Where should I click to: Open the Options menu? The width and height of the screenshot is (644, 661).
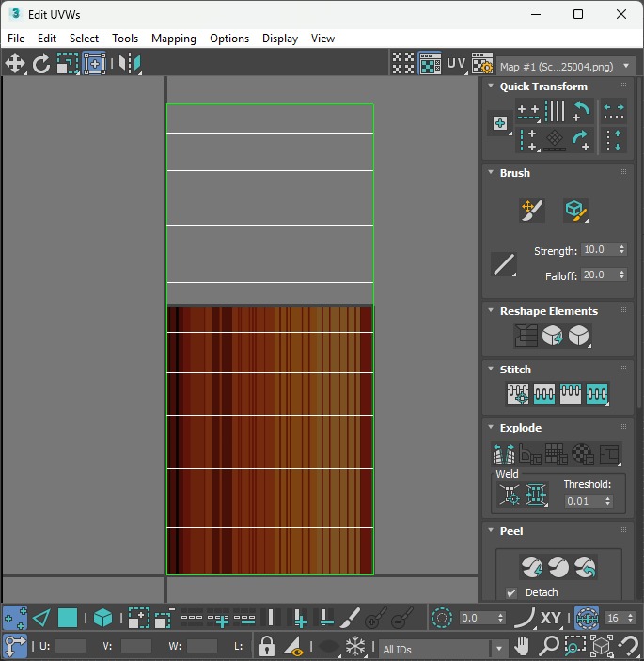(x=229, y=39)
